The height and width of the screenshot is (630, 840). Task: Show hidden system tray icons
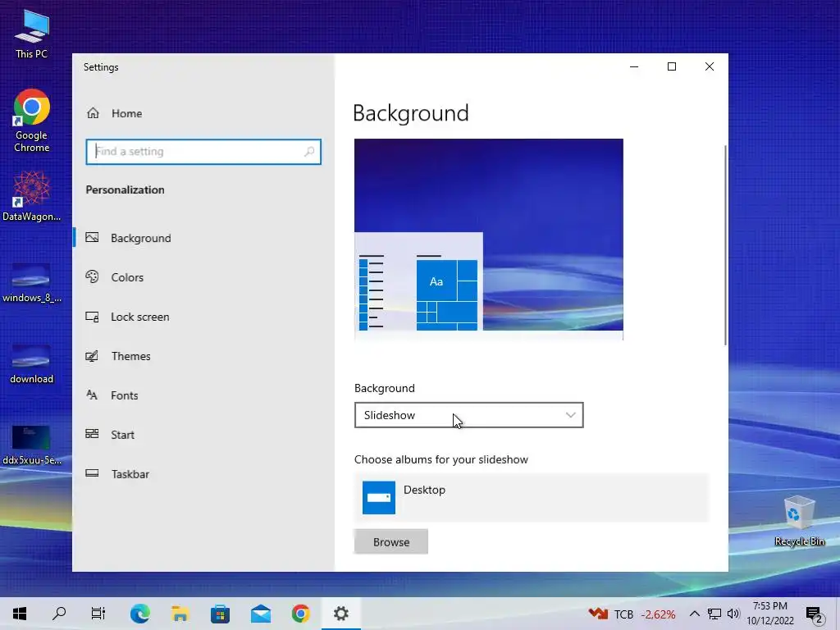694,614
